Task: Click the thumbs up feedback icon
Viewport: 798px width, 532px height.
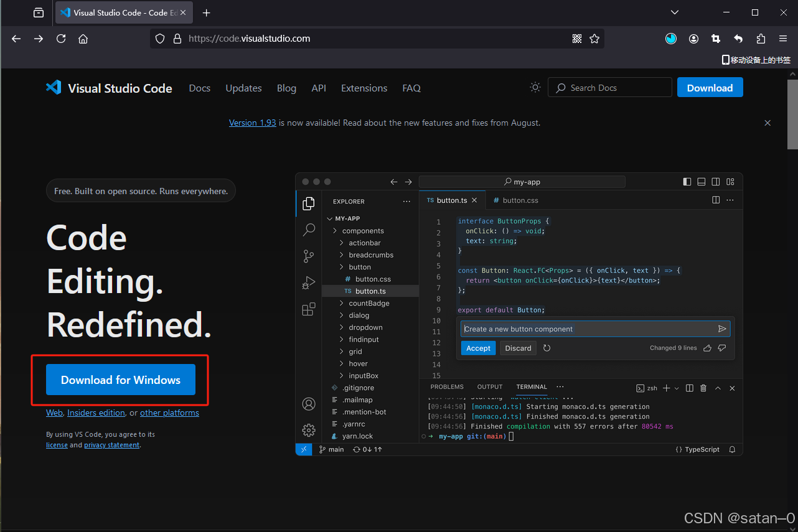Action: click(x=707, y=348)
